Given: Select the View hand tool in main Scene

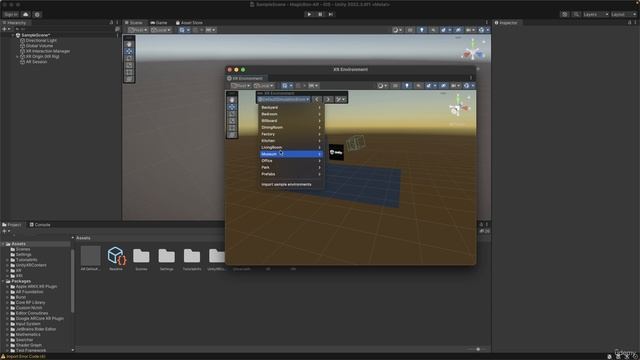Looking at the screenshot, I should coord(129,44).
